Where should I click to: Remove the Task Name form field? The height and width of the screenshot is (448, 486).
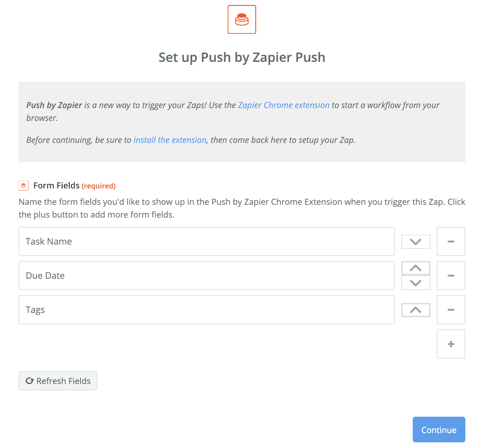451,241
